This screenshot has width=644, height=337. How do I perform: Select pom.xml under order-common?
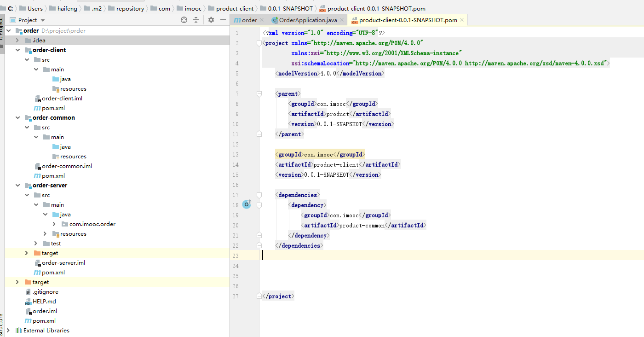pos(53,176)
